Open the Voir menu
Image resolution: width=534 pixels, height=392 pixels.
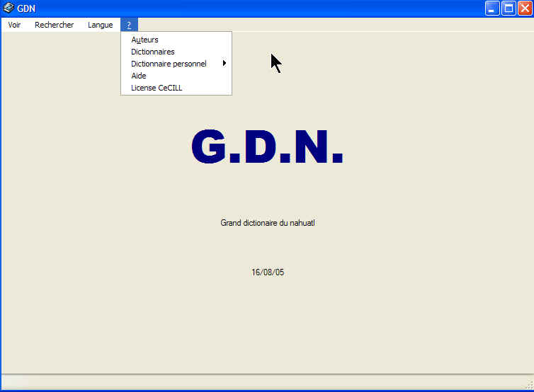click(x=14, y=25)
